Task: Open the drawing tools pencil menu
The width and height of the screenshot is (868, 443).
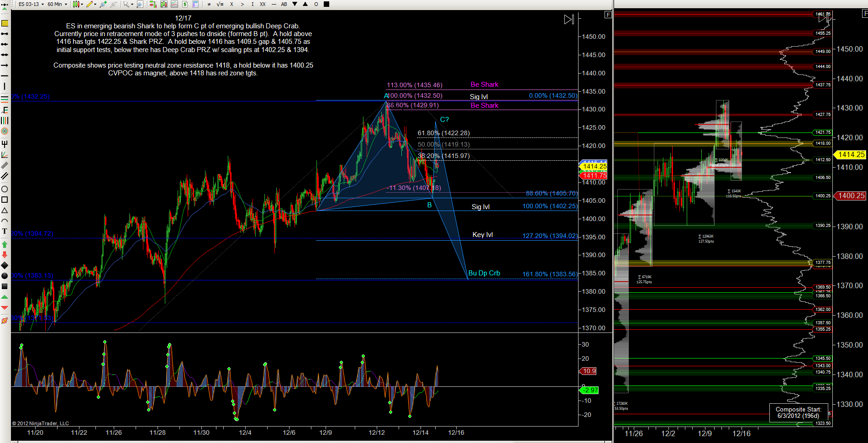Action: point(91,4)
